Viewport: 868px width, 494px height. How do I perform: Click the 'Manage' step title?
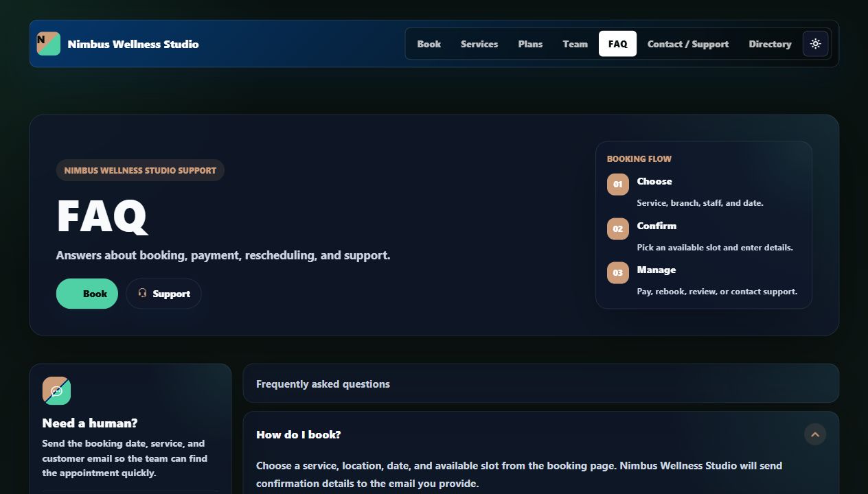pos(656,270)
